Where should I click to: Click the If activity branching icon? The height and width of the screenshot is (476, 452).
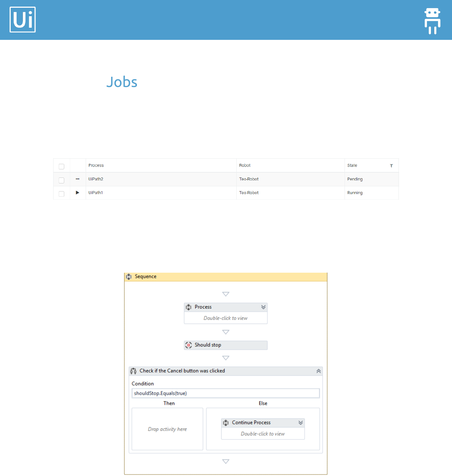(133, 371)
